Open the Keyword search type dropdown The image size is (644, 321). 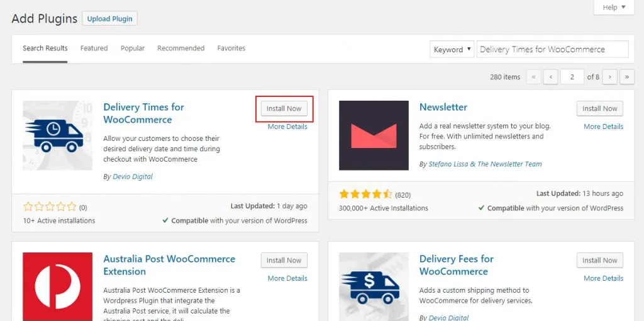click(x=452, y=49)
